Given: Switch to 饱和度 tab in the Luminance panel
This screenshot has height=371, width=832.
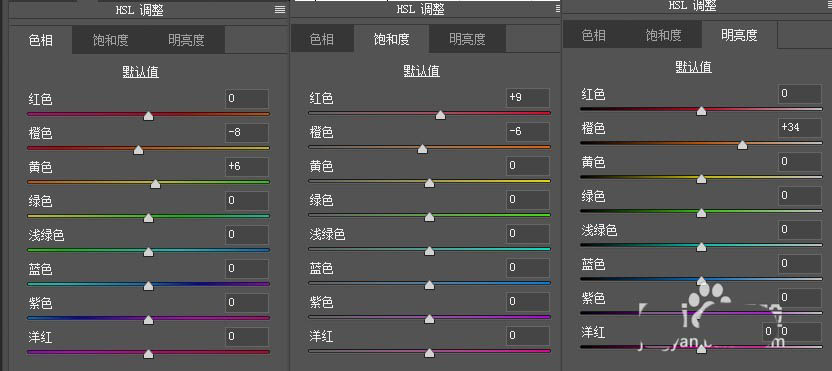Looking at the screenshot, I should pyautogui.click(x=663, y=35).
